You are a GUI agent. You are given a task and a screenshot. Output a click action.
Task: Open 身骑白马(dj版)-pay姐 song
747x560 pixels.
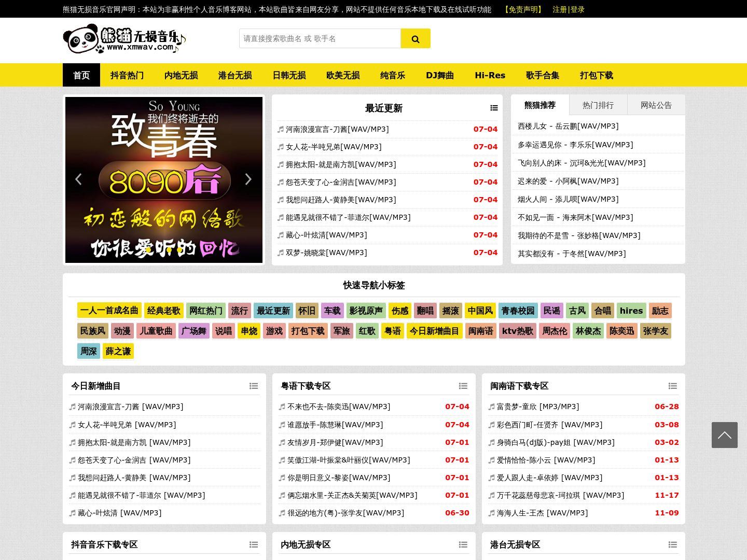556,442
